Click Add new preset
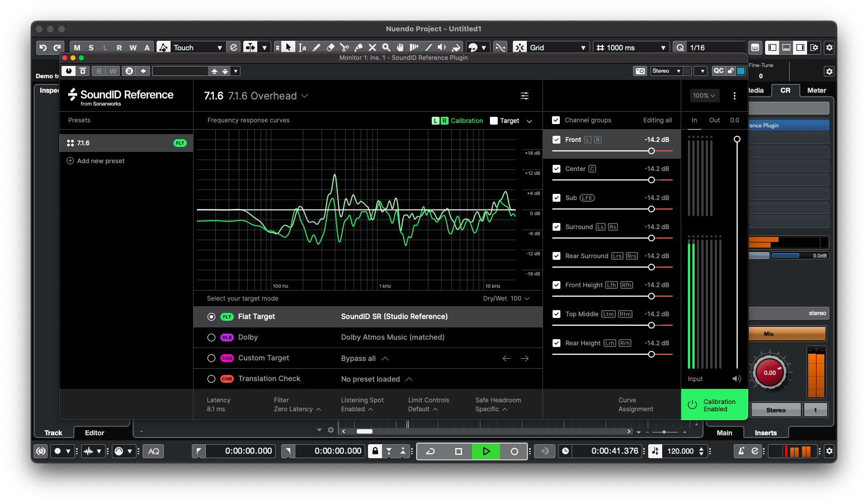 tap(96, 161)
